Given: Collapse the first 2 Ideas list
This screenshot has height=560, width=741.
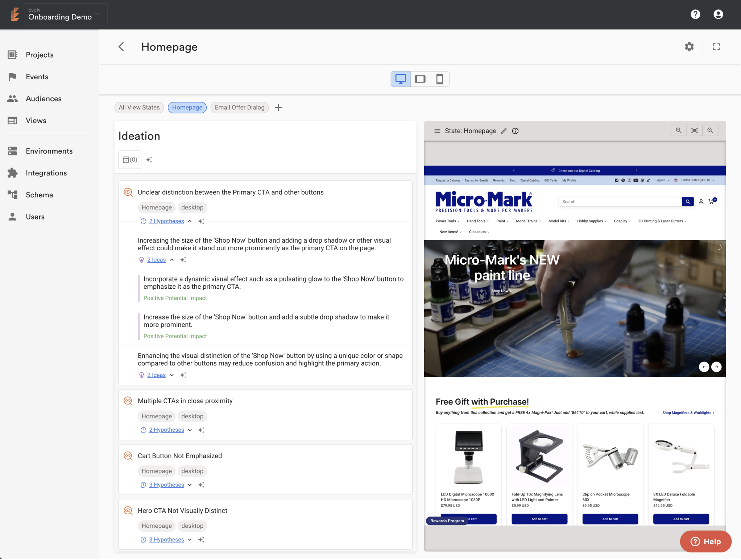Looking at the screenshot, I should click(x=171, y=260).
